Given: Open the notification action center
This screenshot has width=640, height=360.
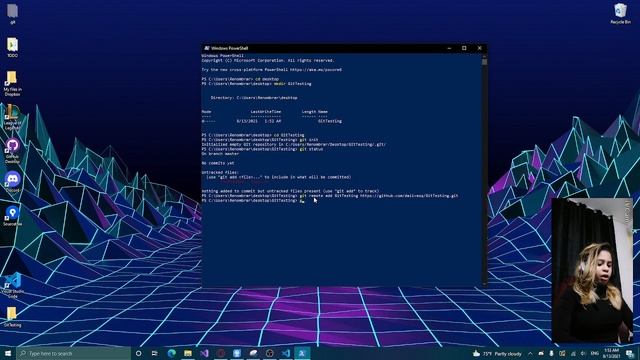Looking at the screenshot, I should (x=630, y=353).
